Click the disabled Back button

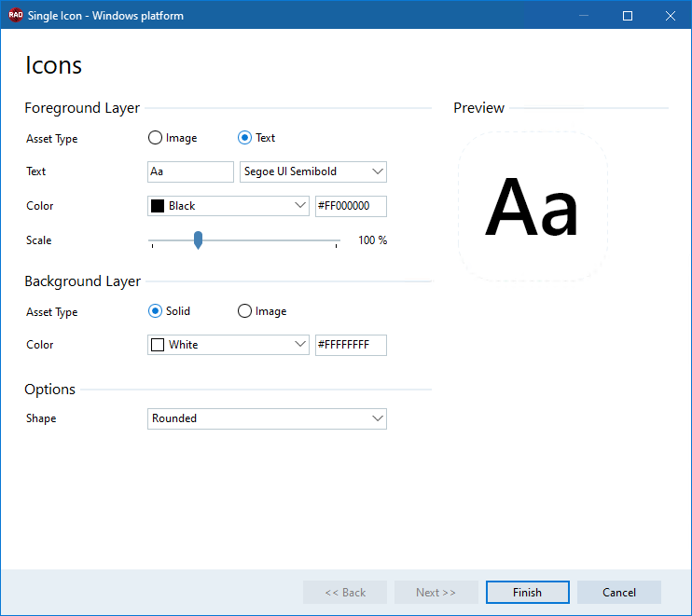345,592
